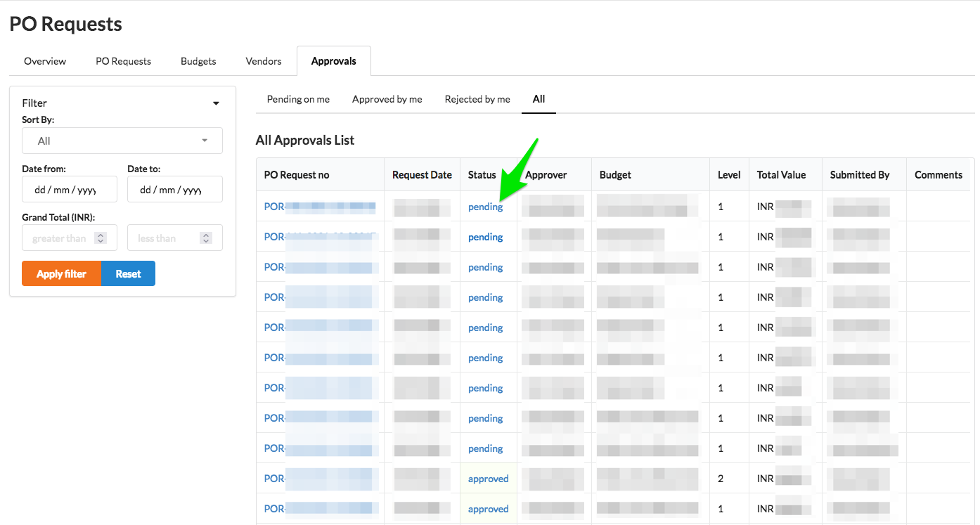Screen dimensions: 980x525
Task: Switch to the Overview tab
Action: pos(45,61)
